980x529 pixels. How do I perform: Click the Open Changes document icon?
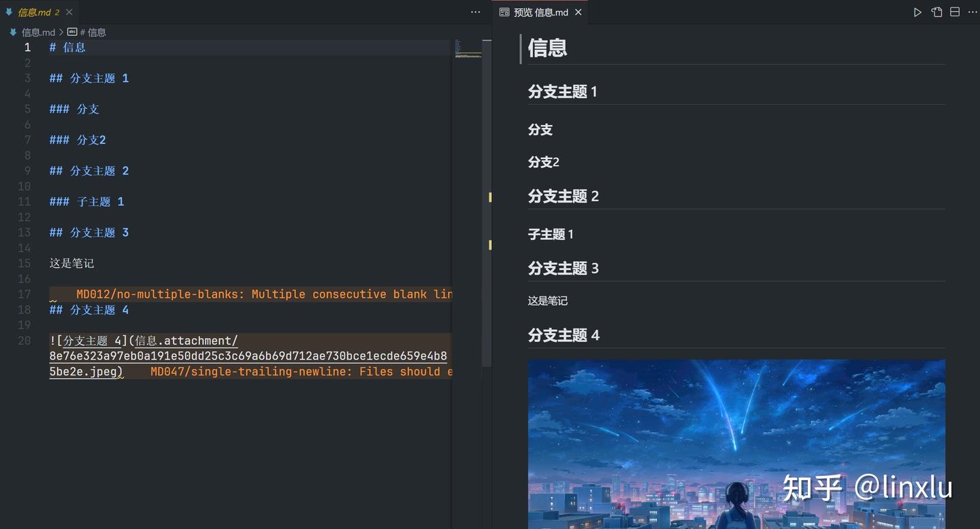(x=936, y=12)
